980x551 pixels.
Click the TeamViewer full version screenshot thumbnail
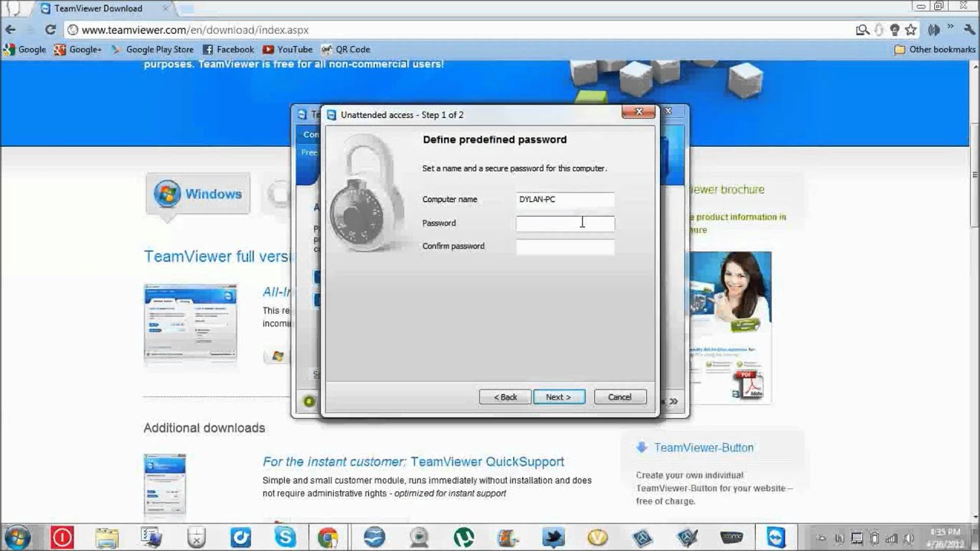point(191,321)
